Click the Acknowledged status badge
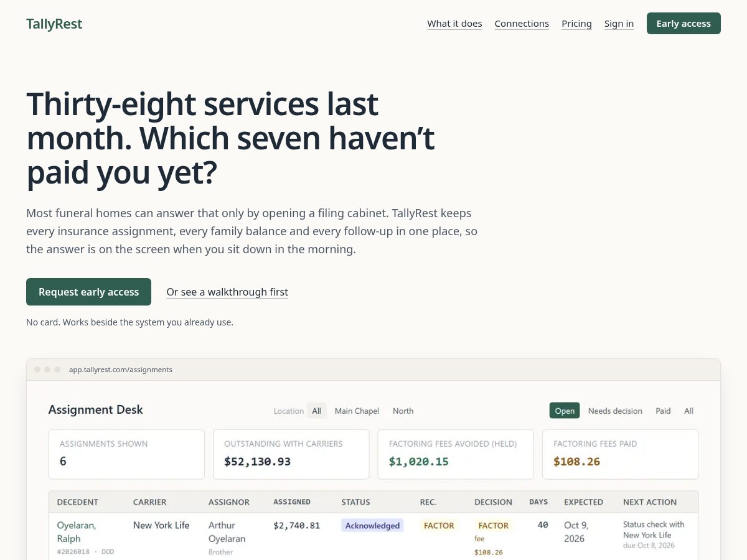 point(372,526)
